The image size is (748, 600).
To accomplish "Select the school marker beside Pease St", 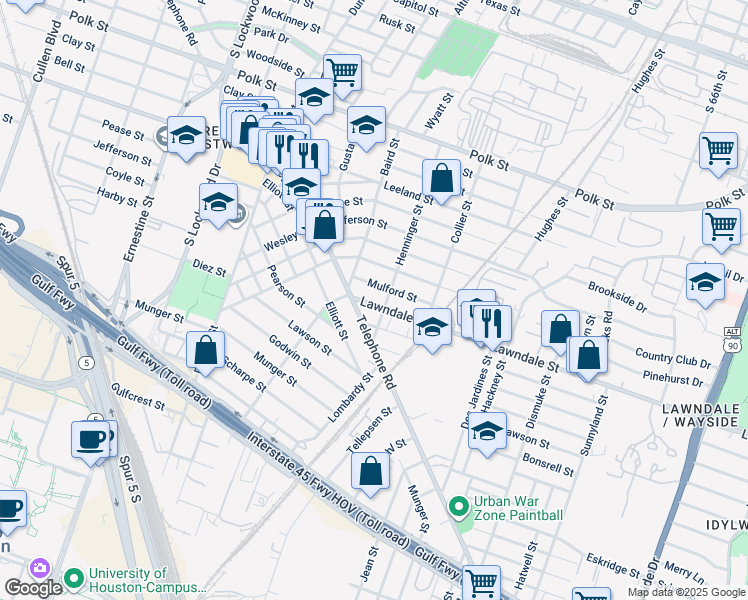I will (187, 138).
